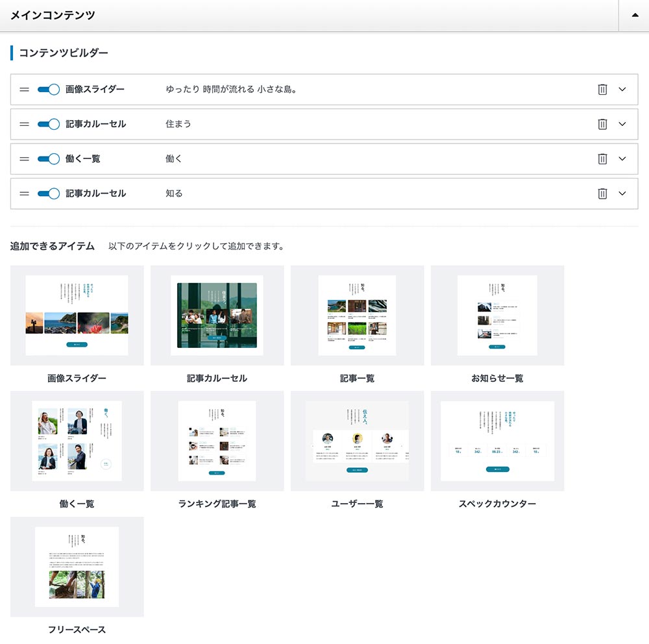
Task: Disable the '知る' 記事カルーセル toggle
Action: click(x=47, y=193)
